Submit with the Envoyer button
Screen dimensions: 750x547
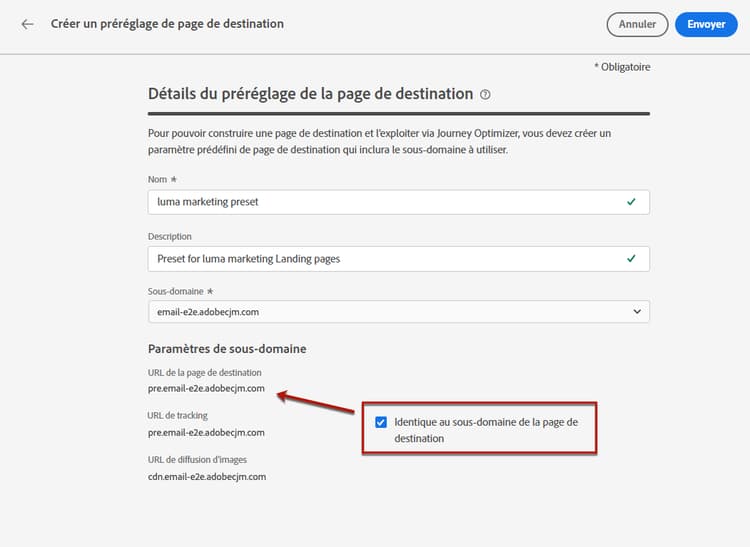click(x=706, y=24)
